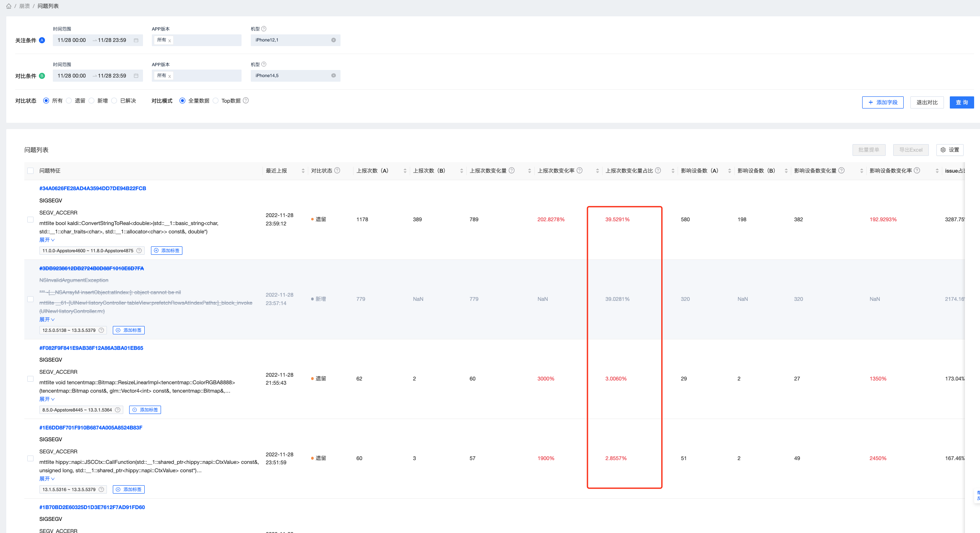Select Top数据 comparison mode

tap(216, 101)
